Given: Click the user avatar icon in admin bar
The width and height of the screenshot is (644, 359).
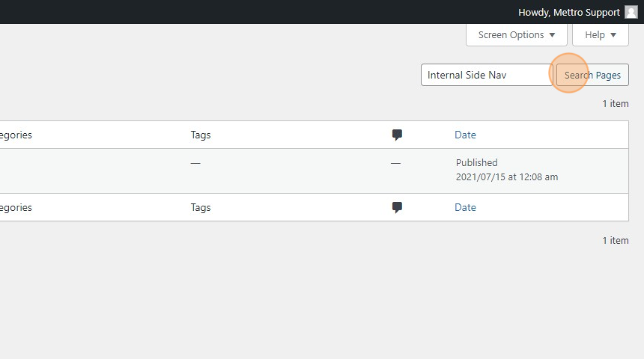Looking at the screenshot, I should click(x=631, y=12).
